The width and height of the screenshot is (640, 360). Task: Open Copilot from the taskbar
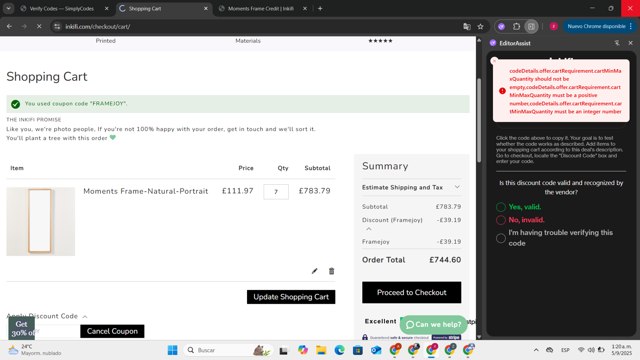coord(302,350)
